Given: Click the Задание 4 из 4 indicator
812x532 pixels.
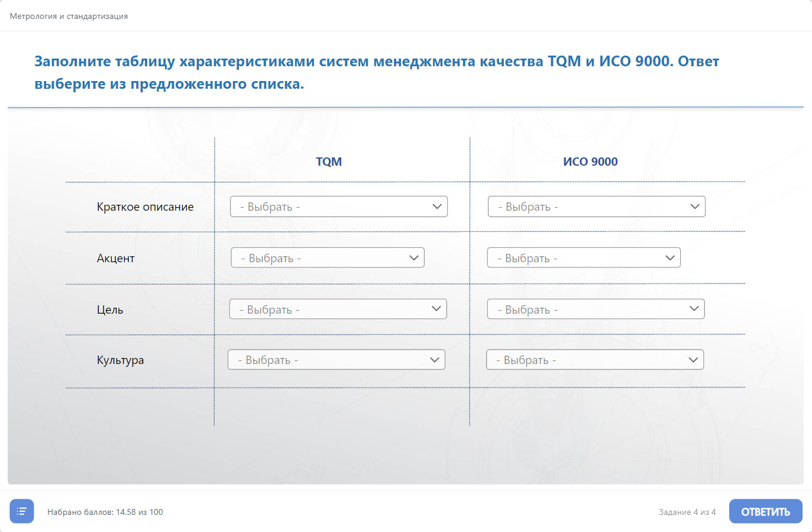Looking at the screenshot, I should coord(687,512).
